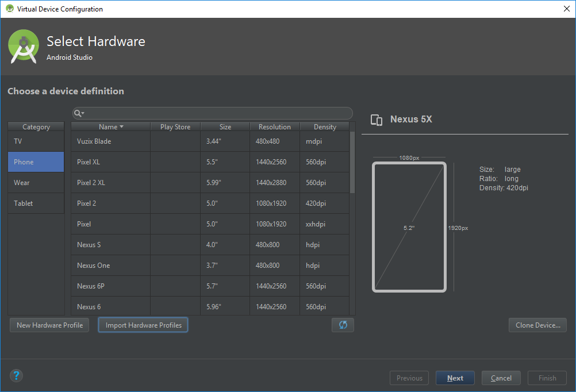Select the Phone category

pos(36,162)
